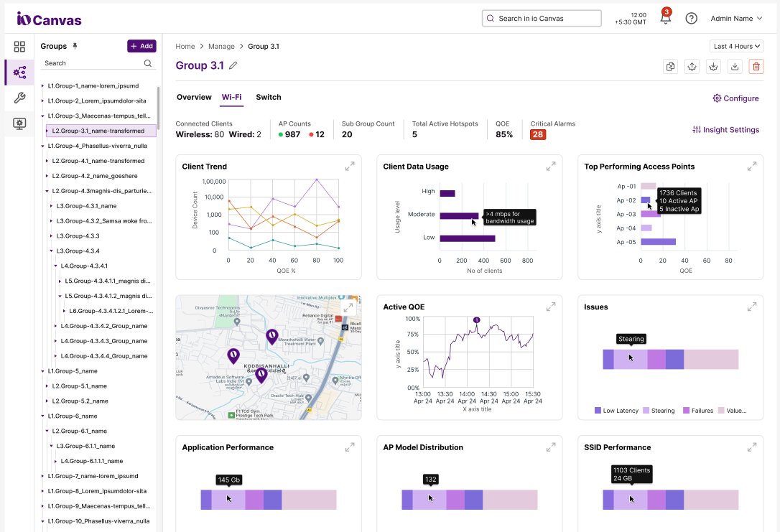Open Insight Settings
The image size is (780, 532).
click(725, 130)
